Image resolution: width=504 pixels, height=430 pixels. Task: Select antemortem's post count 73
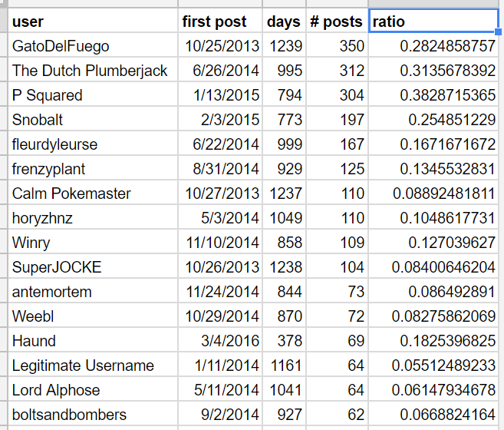tap(337, 292)
